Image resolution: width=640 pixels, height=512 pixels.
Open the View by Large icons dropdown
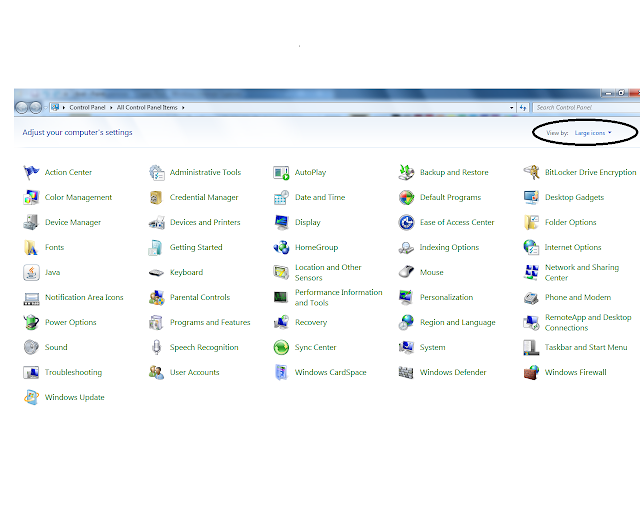coord(593,133)
